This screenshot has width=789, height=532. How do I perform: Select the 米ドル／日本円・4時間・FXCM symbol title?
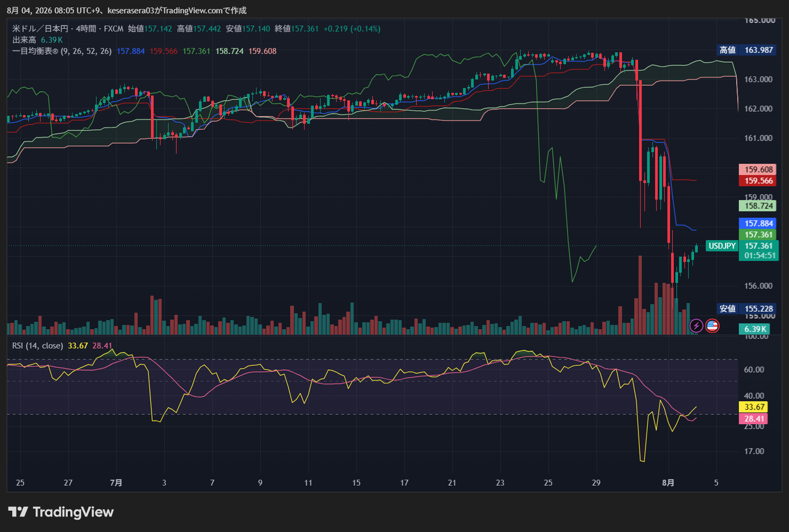pyautogui.click(x=68, y=28)
